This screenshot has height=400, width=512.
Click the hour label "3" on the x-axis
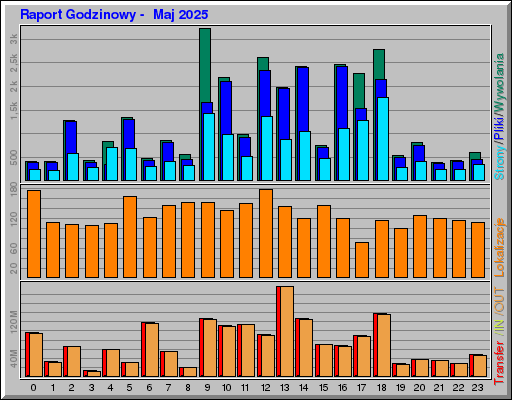click(x=91, y=388)
